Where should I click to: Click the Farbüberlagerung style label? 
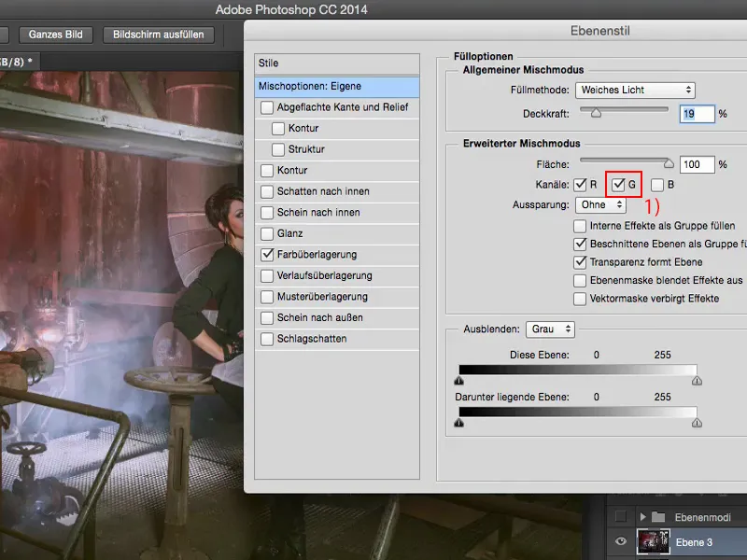(x=317, y=255)
